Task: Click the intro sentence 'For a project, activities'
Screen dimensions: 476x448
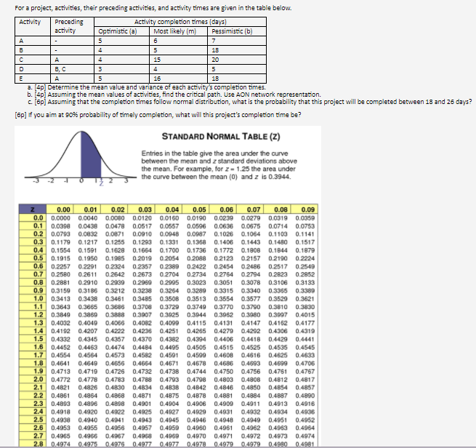Action: 153,8
